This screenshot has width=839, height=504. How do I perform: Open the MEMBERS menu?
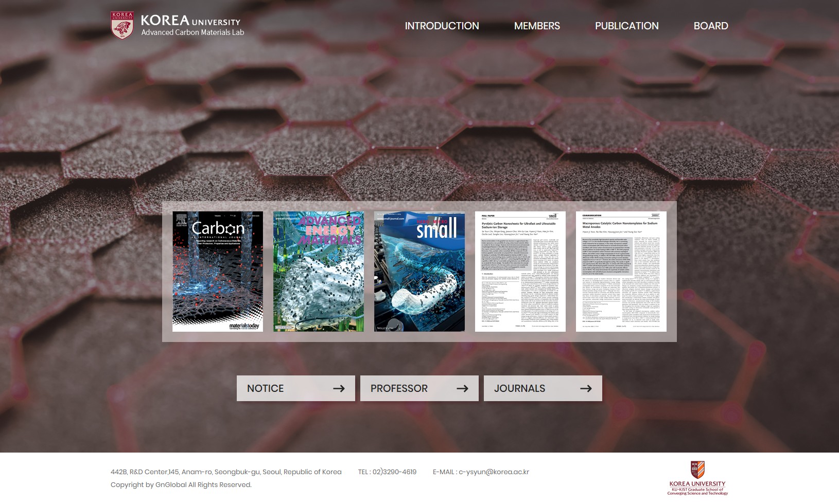click(x=537, y=26)
